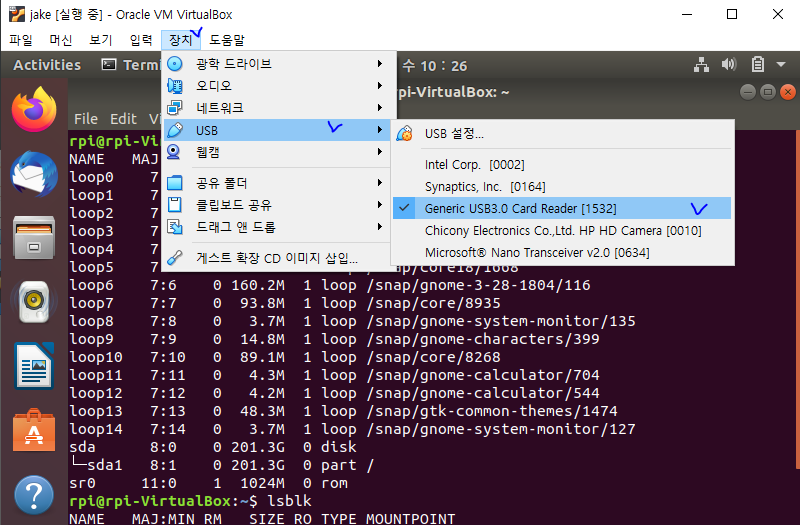The image size is (800, 525).
Task: Attach the Intel Corp. [0002] USB device
Action: [562, 165]
